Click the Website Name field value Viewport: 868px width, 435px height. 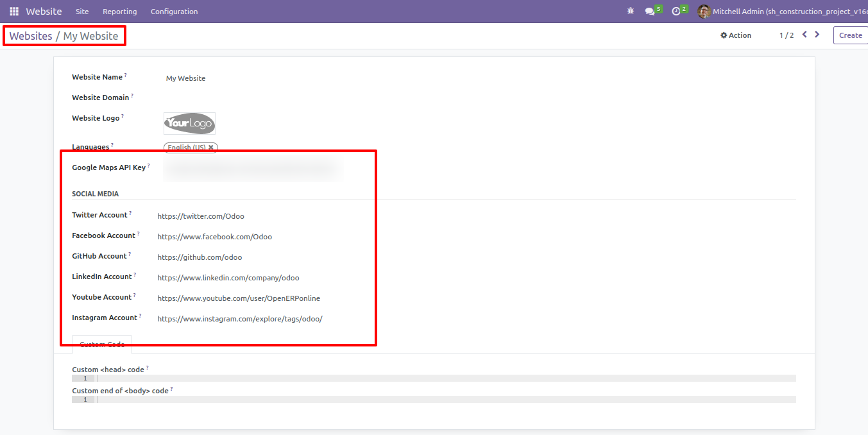186,78
